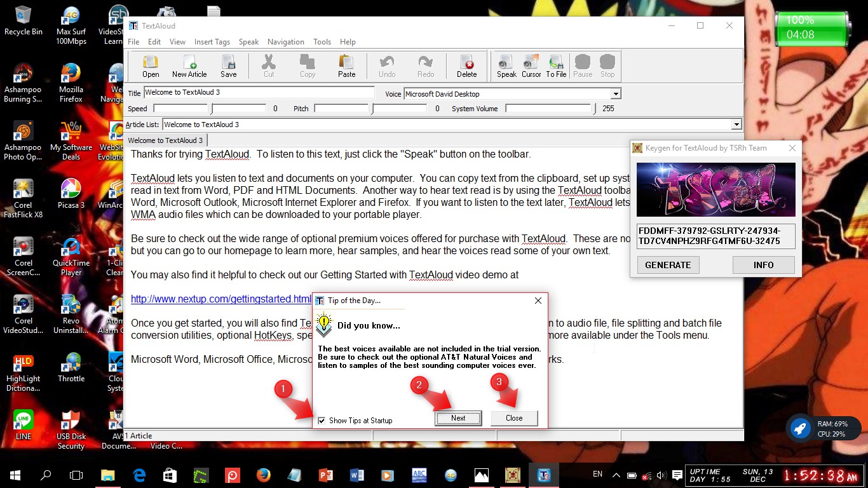Select the LINE desktop icon
The width and height of the screenshot is (868, 488).
[24, 425]
